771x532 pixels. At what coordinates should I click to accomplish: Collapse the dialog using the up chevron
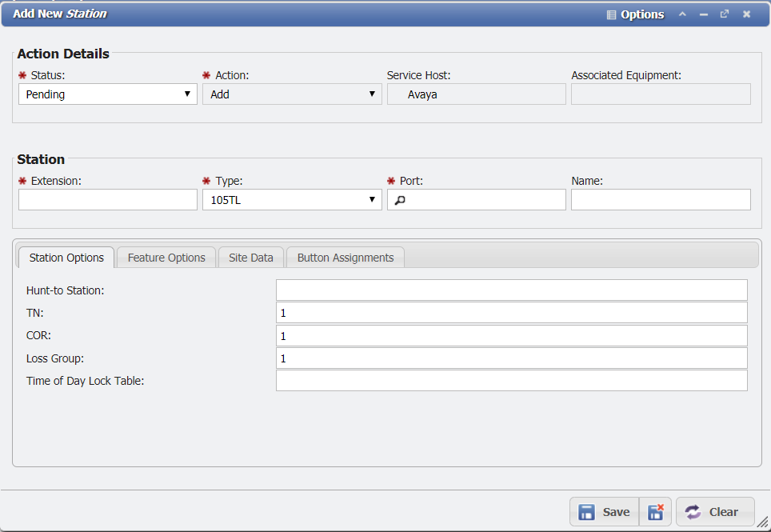point(682,14)
